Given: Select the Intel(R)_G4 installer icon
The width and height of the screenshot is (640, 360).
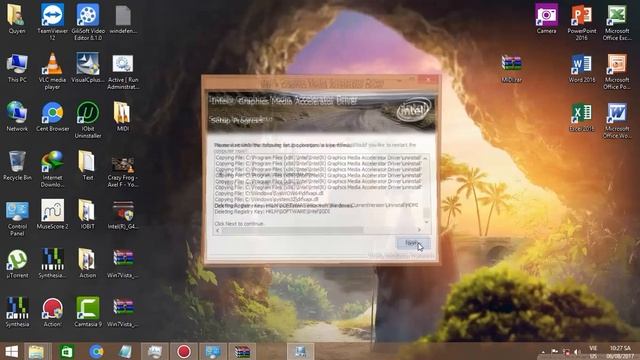Looking at the screenshot, I should pos(123,215).
